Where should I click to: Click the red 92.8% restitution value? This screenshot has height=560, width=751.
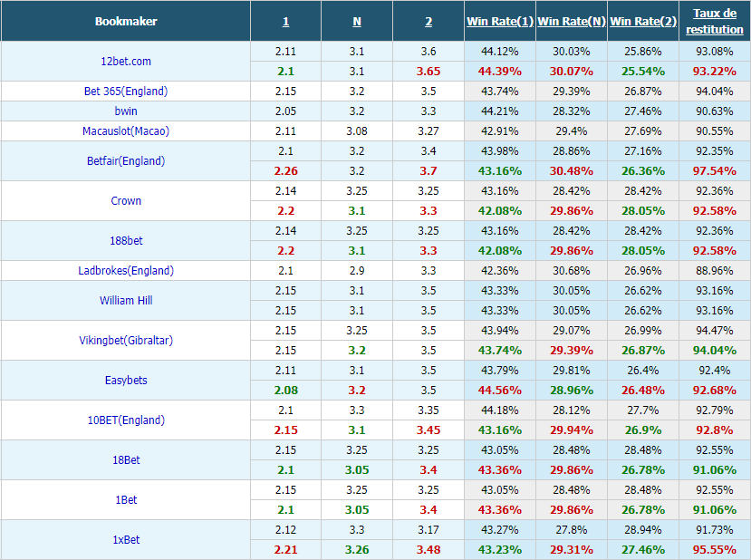[x=715, y=430]
